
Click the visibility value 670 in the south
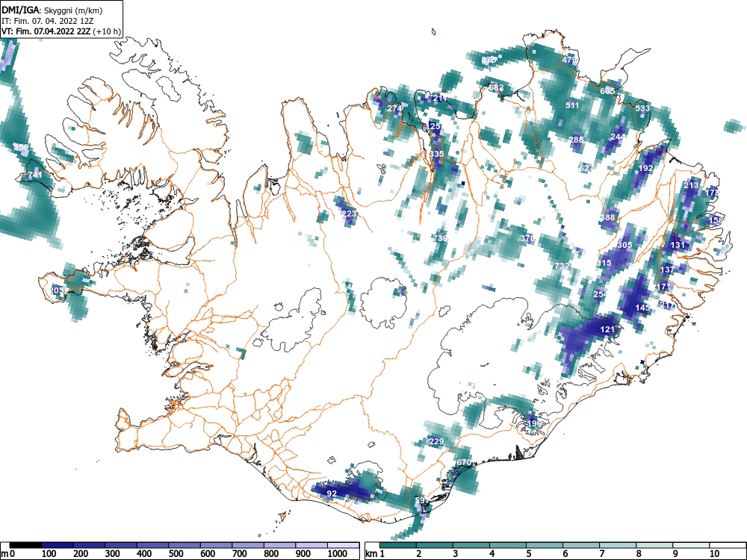pos(464,462)
